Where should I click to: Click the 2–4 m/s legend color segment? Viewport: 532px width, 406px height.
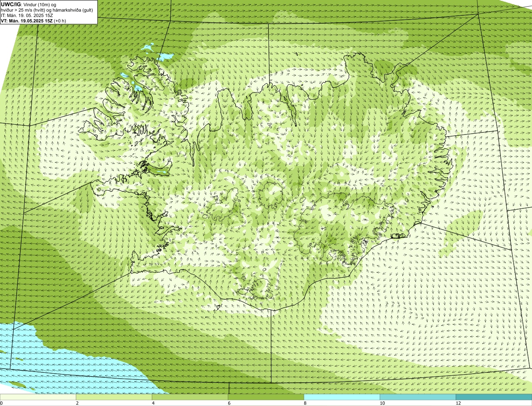(114, 397)
